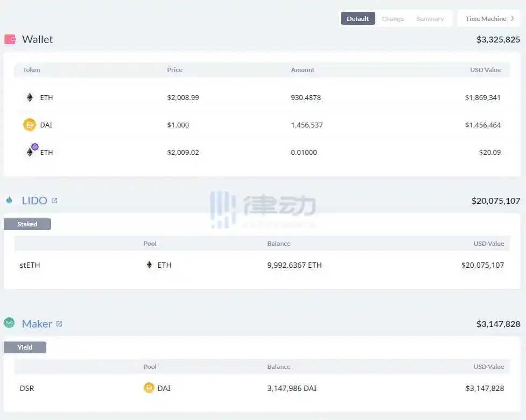Switch to the Change view
The width and height of the screenshot is (526, 420).
(x=392, y=19)
